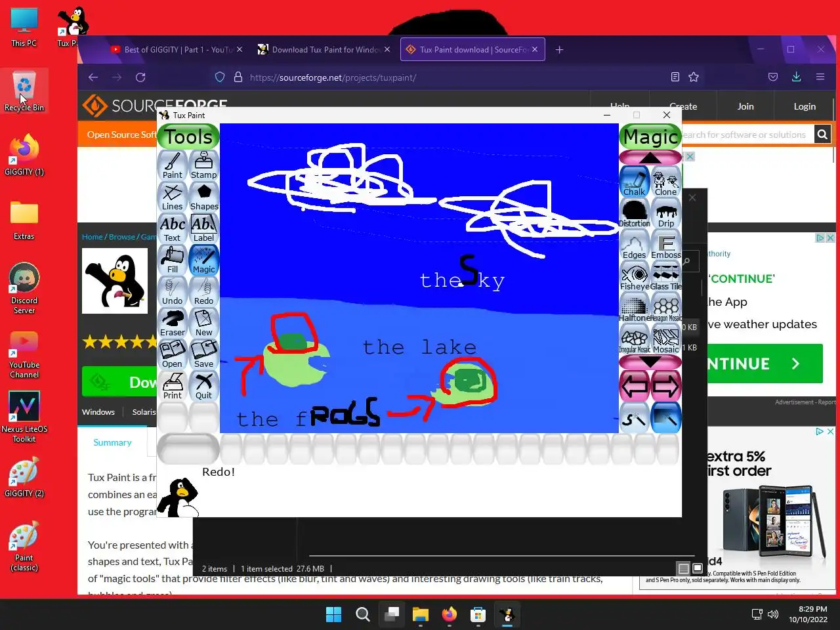The image size is (840, 630).
Task: Activate the Magic tool
Action: pos(203,260)
